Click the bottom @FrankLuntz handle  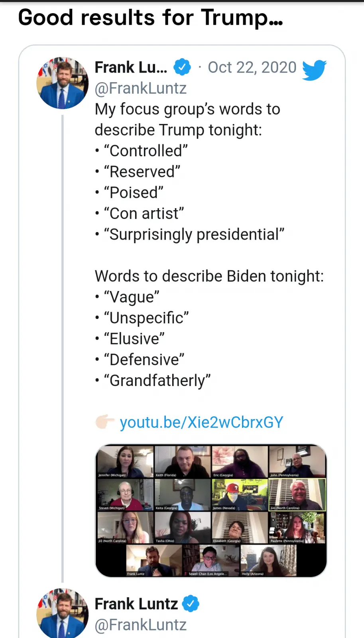coord(140,625)
